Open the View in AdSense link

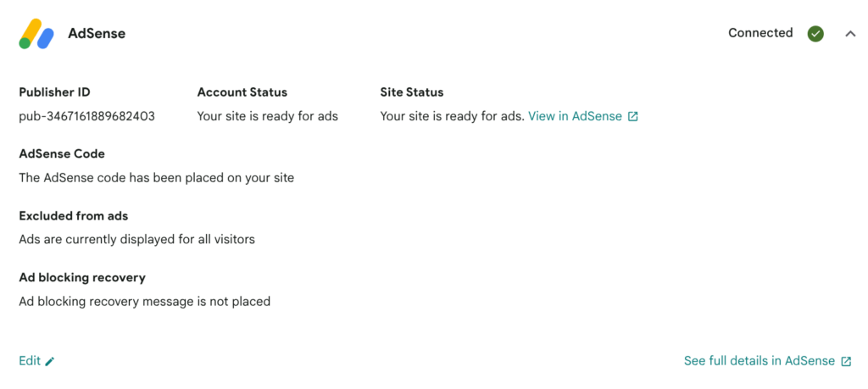point(576,116)
